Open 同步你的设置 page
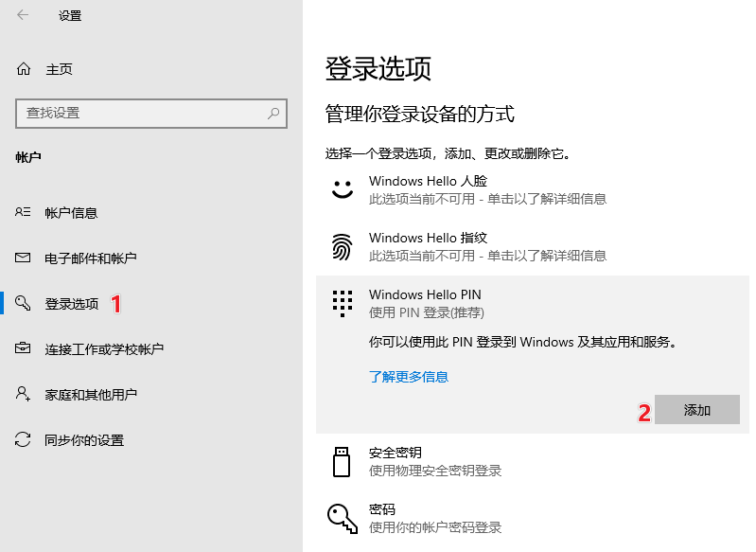Image resolution: width=756 pixels, height=552 pixels. pyautogui.click(x=84, y=440)
